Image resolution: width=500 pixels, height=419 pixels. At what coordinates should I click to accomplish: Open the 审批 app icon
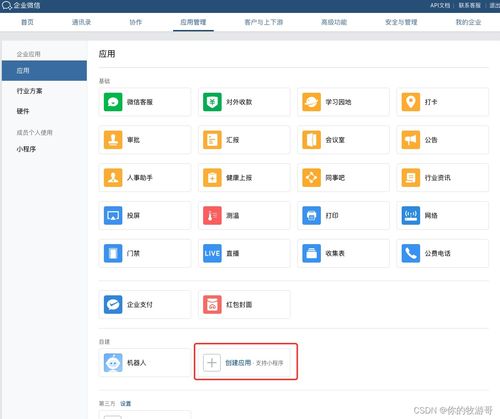tap(113, 140)
